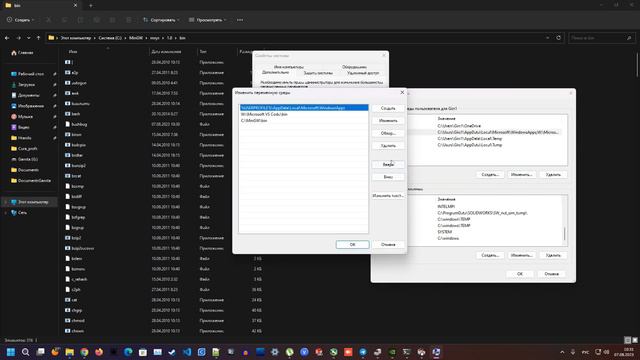Image resolution: width=640 pixels, height=360 pixels.
Task: Open the Windows Start menu
Action: tap(11, 352)
